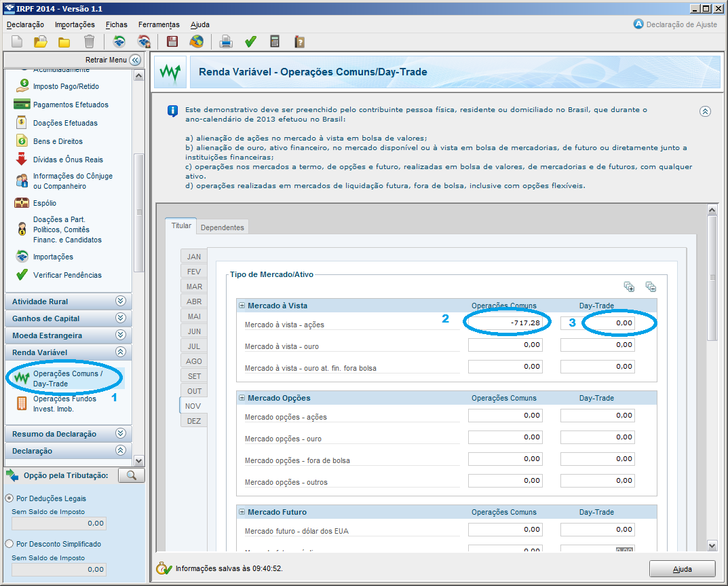Print the declaration using the printer icon
This screenshot has height=586, width=728.
click(226, 42)
